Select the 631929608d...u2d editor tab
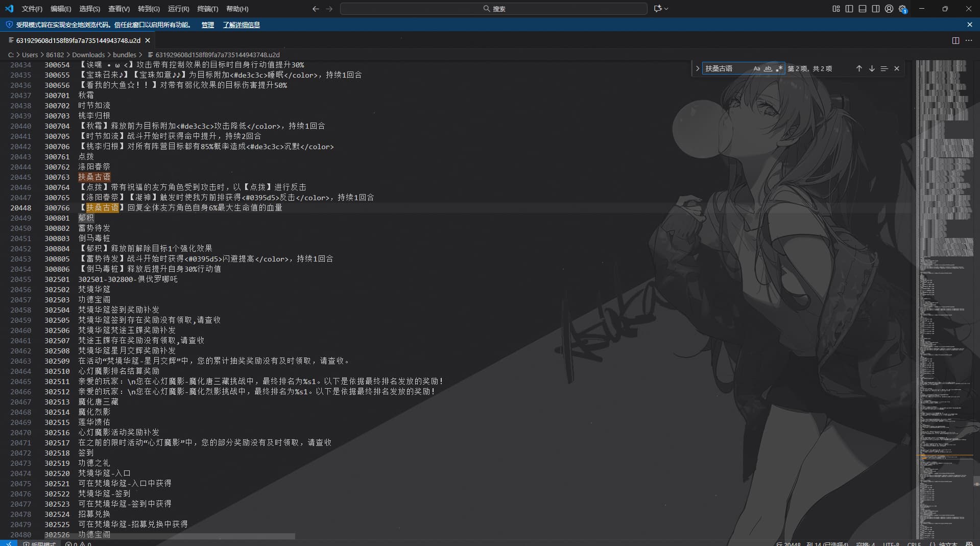This screenshot has height=546, width=980. [78, 40]
